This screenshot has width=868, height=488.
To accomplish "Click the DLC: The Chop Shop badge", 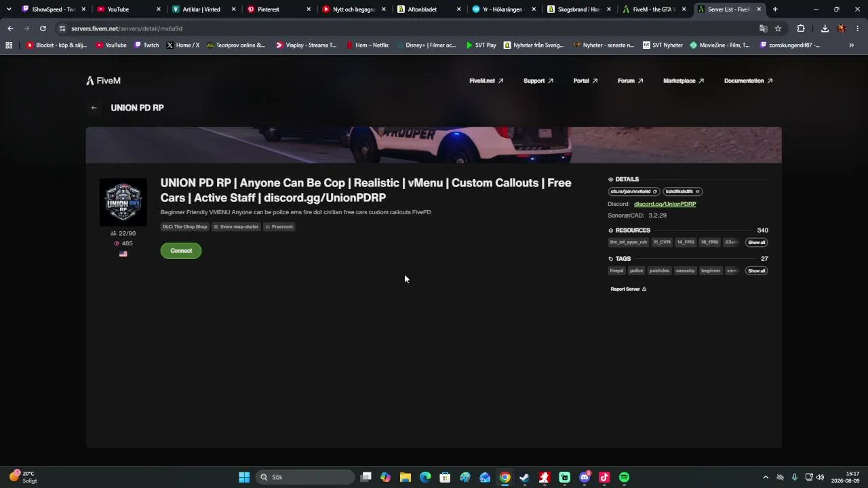I will 185,227.
